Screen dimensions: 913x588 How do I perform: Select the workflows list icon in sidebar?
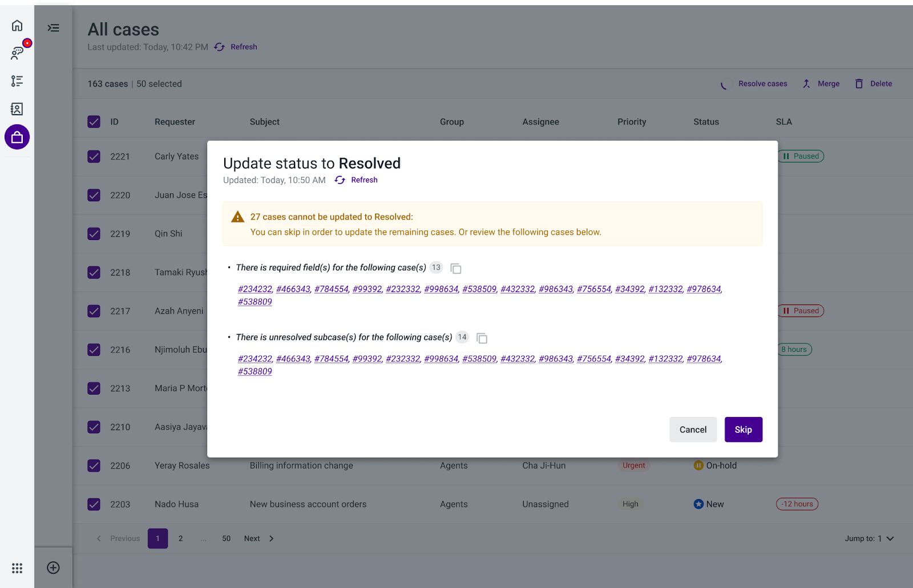click(x=17, y=81)
